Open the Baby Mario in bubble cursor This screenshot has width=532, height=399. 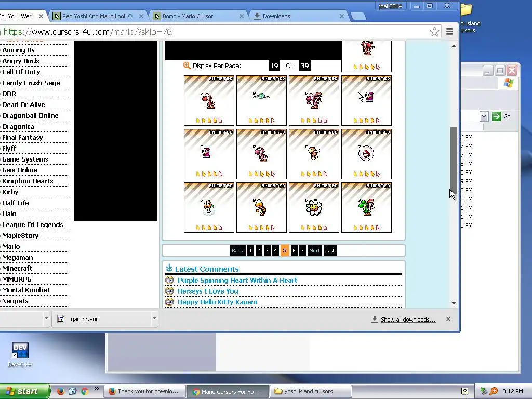point(366,154)
